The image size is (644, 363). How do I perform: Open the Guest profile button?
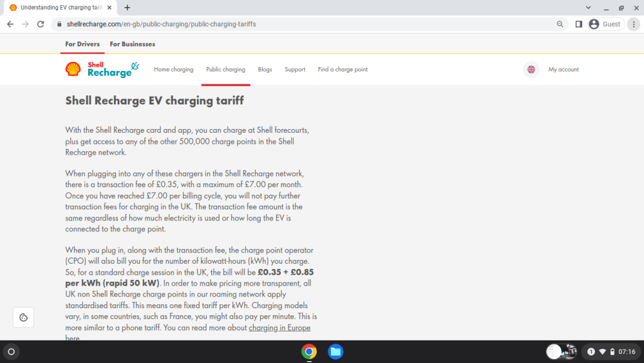(605, 25)
